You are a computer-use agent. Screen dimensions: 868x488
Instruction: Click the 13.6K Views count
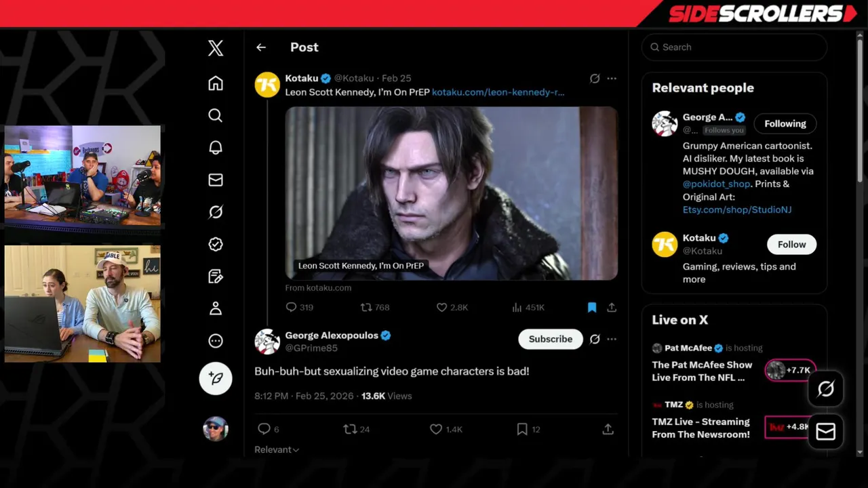(387, 396)
